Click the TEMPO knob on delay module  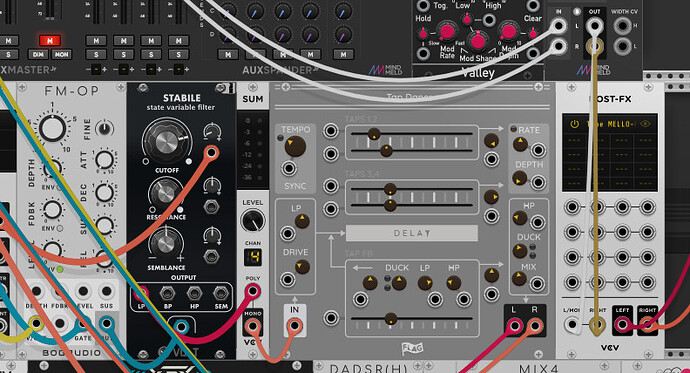tap(295, 146)
